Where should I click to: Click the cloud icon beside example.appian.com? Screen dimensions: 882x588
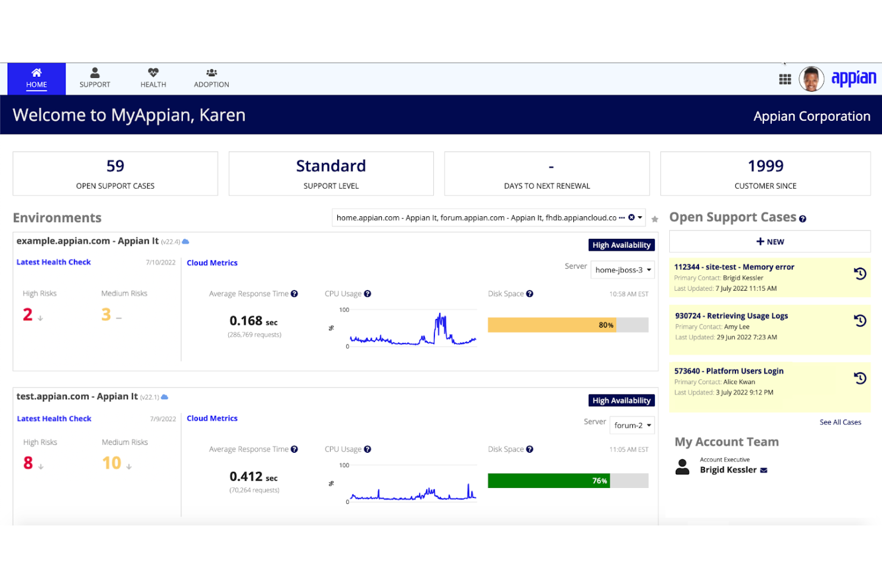tap(185, 241)
